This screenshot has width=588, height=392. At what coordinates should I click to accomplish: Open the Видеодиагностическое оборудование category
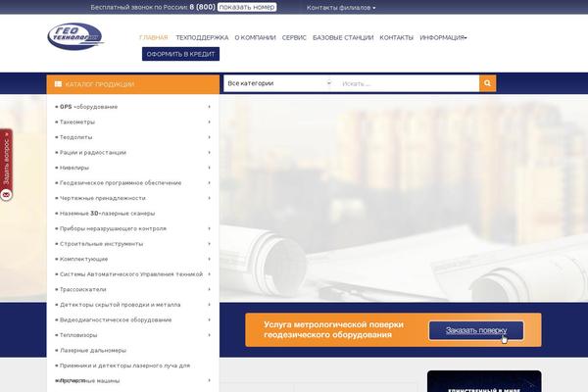coord(116,320)
